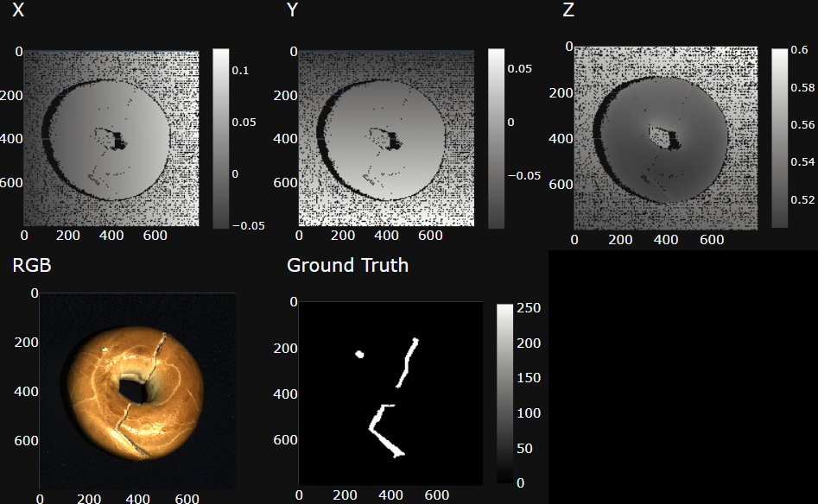Click the Z plot grayscale colorbar

(x=779, y=138)
